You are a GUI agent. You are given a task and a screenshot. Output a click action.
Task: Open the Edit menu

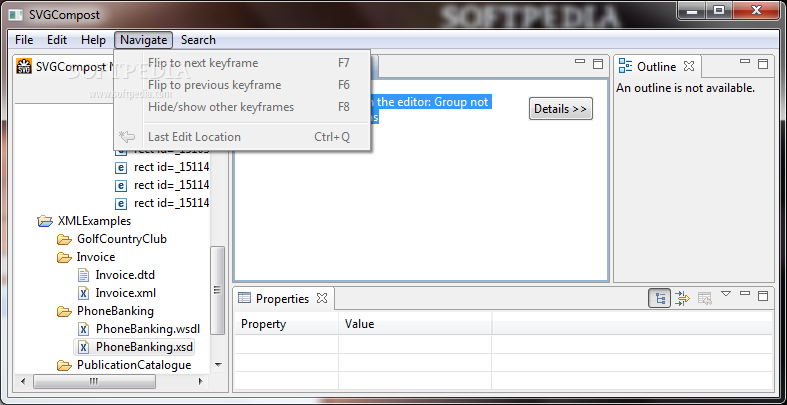coord(57,40)
